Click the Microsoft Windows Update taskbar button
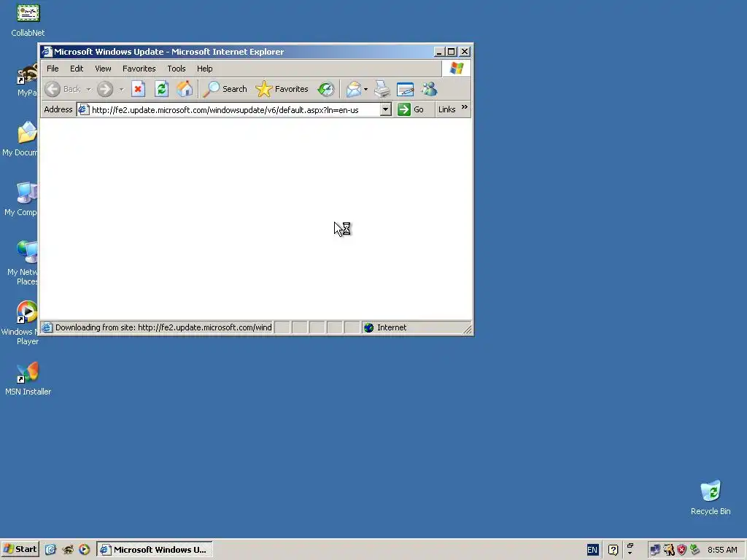747x560 pixels. tap(155, 550)
